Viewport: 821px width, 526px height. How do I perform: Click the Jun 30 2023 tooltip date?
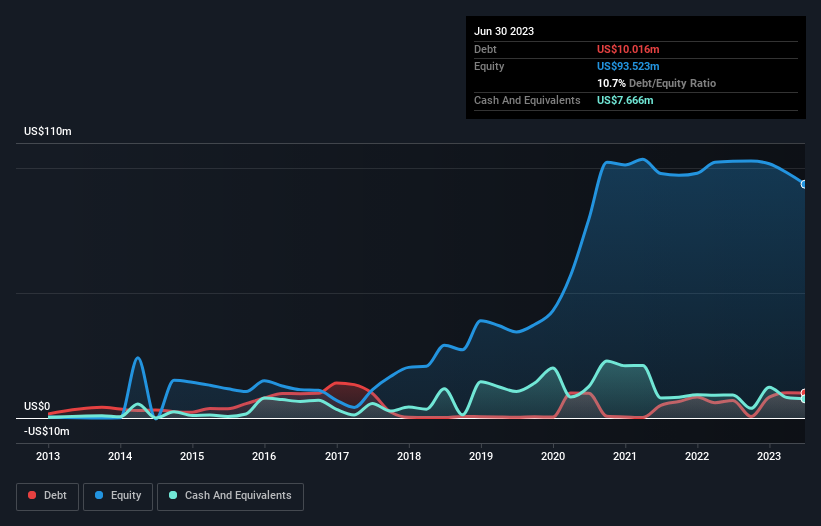point(504,31)
